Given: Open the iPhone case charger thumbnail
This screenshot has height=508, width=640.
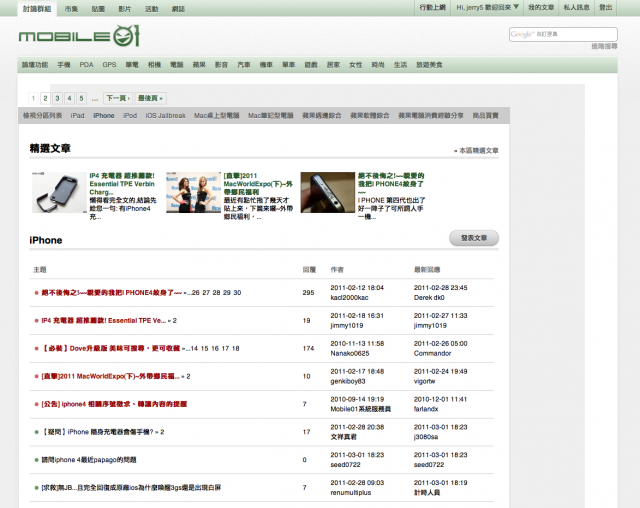Looking at the screenshot, I should 59,192.
